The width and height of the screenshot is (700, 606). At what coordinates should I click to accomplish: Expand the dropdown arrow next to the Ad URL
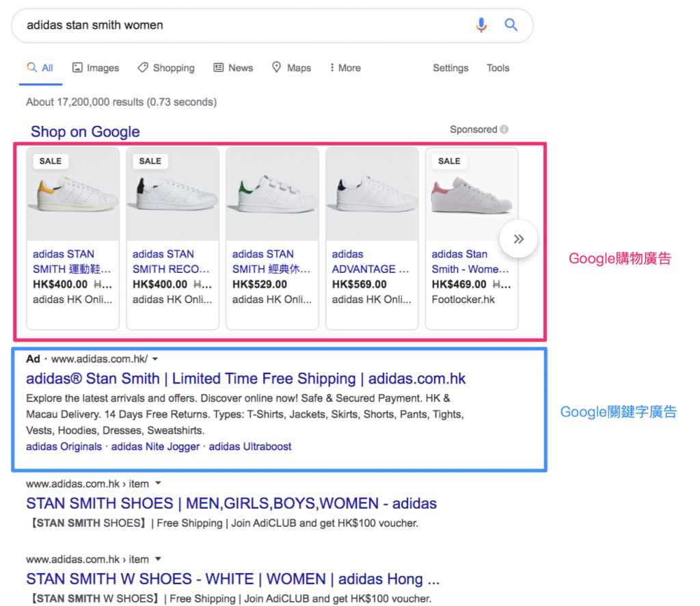[155, 358]
